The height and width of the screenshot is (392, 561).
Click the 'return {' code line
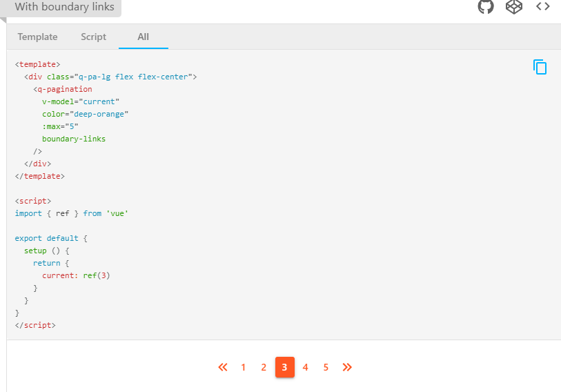(51, 263)
